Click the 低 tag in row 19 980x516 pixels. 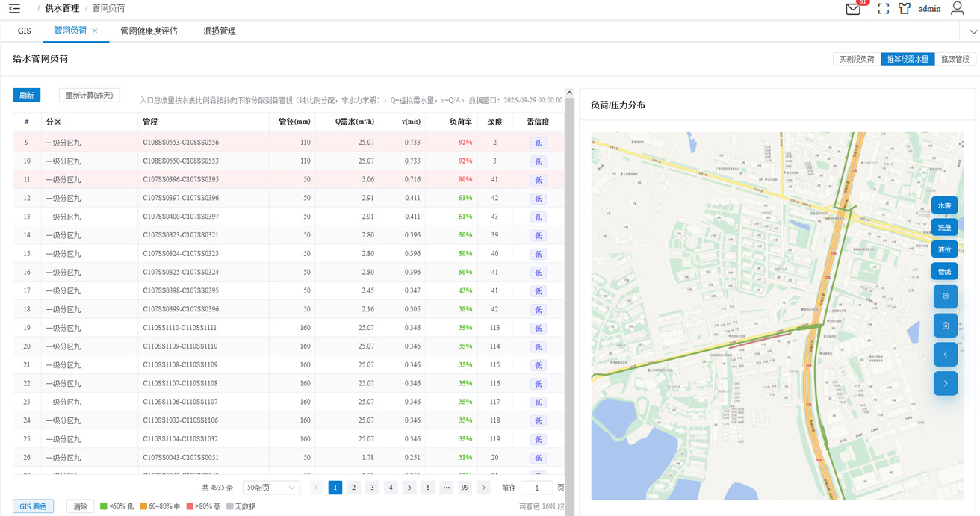538,328
